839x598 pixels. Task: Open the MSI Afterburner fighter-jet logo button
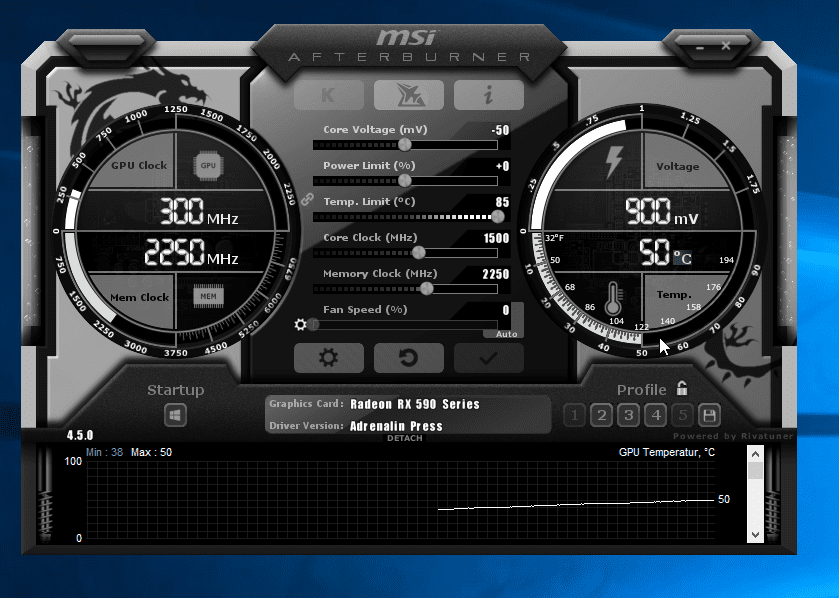point(409,95)
